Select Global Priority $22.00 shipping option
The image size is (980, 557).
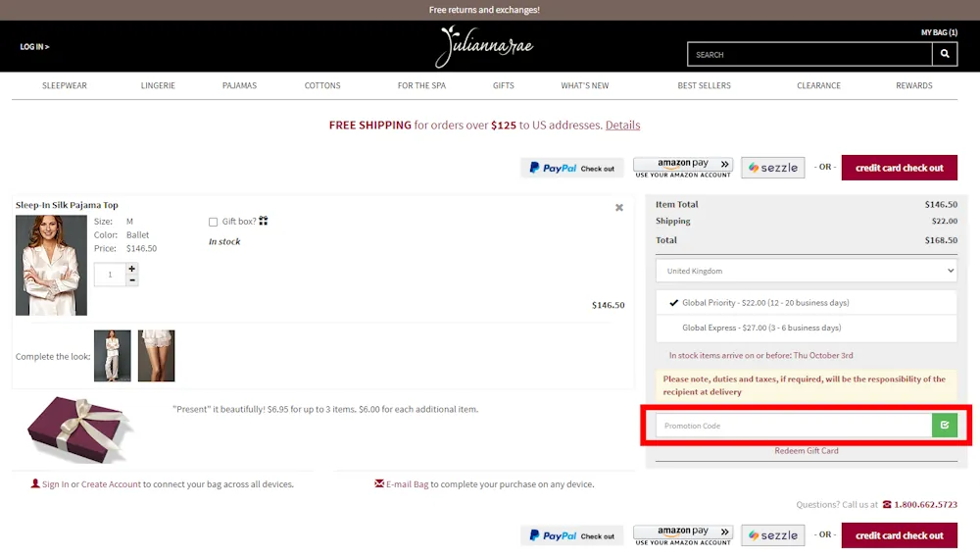(807, 303)
